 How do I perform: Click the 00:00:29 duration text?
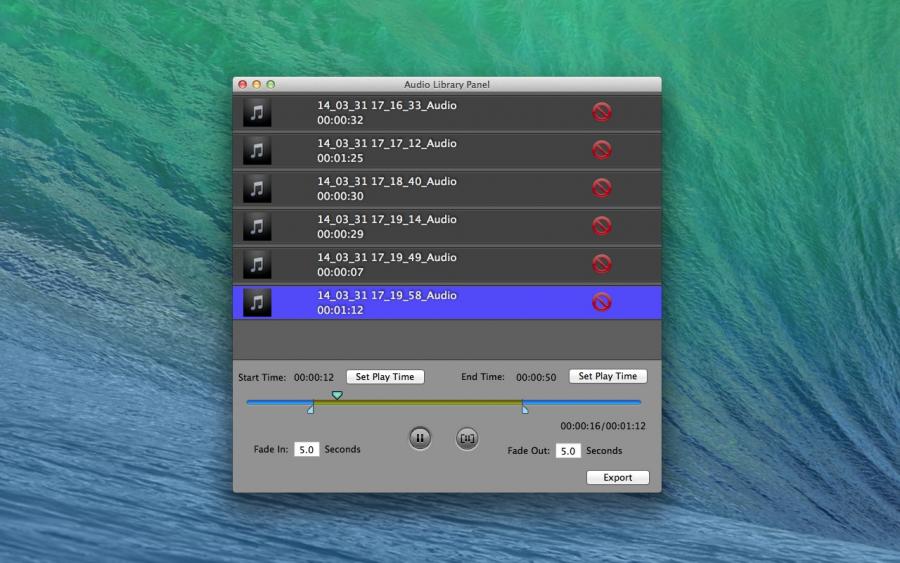click(340, 234)
